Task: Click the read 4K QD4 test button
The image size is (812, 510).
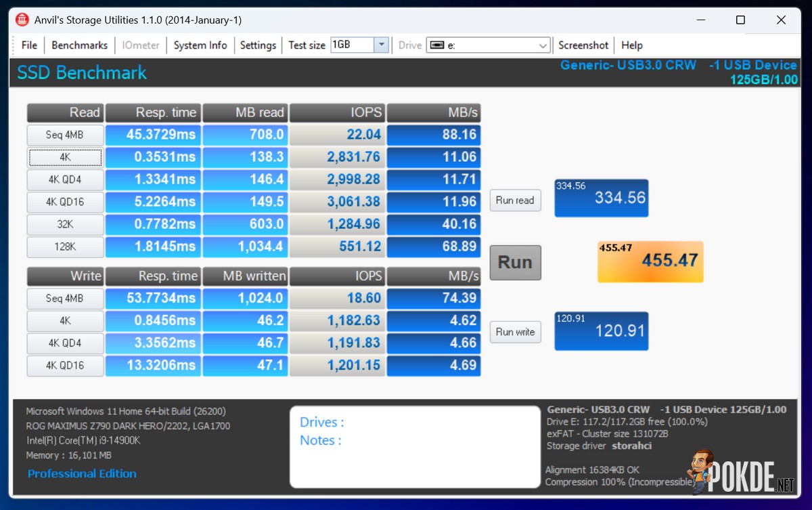Action: 65,179
